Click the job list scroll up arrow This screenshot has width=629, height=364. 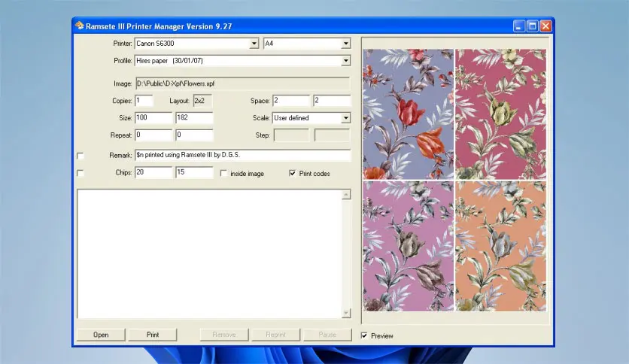pyautogui.click(x=346, y=195)
